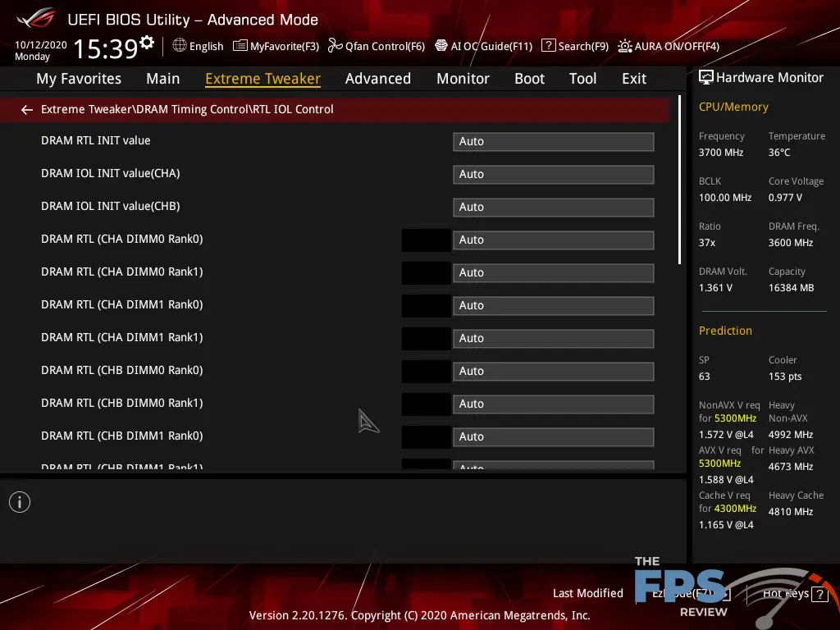Viewport: 840px width, 630px height.
Task: Click the info icon in help area
Action: pyautogui.click(x=20, y=502)
